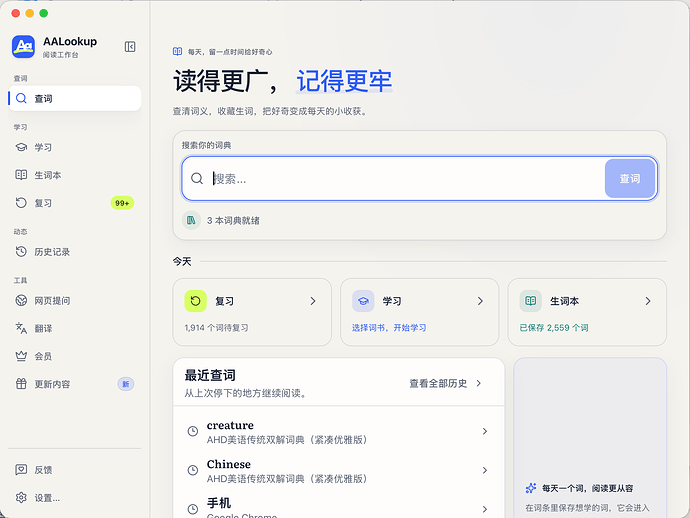
Task: Click the green 复习 card icon
Action: click(x=195, y=301)
